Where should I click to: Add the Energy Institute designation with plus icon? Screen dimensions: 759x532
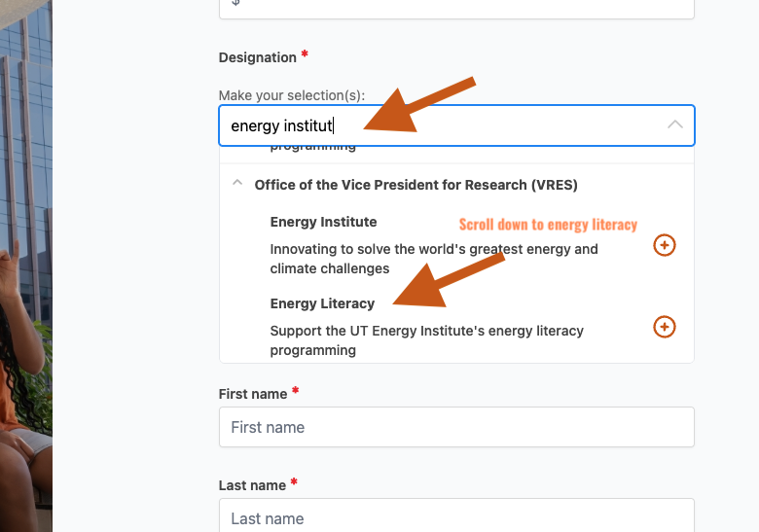click(x=664, y=245)
